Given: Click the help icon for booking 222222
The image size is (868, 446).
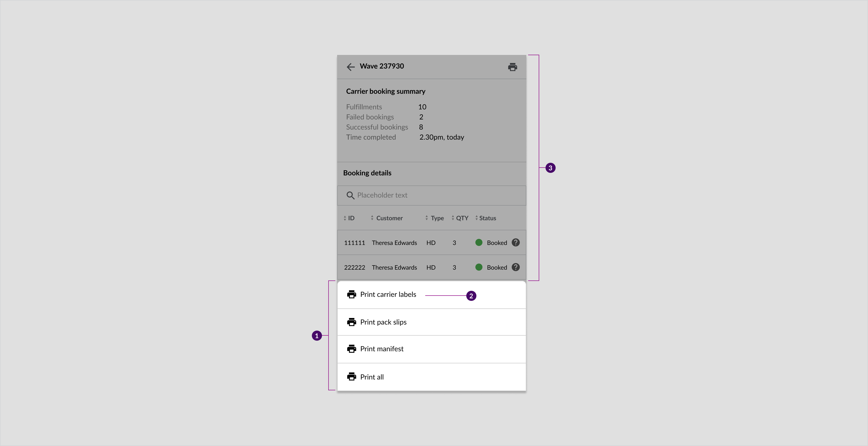Looking at the screenshot, I should [x=515, y=267].
